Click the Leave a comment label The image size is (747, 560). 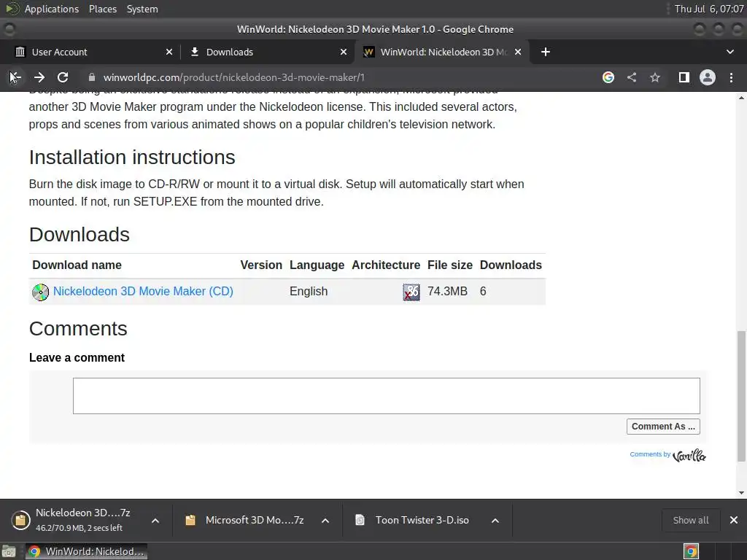click(77, 357)
